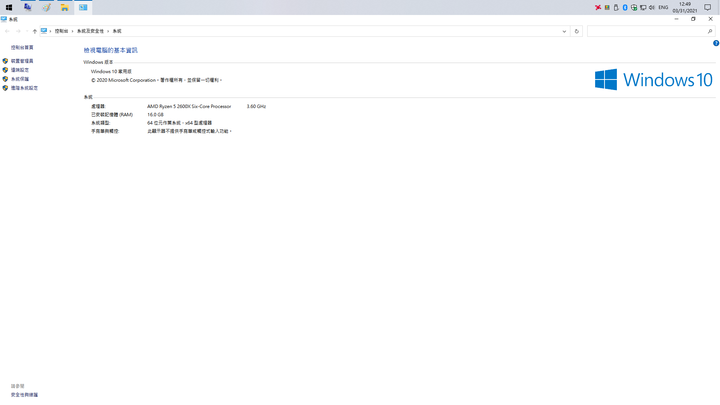Expand the chevron after the computer icon
The height and width of the screenshot is (405, 720).
point(51,31)
